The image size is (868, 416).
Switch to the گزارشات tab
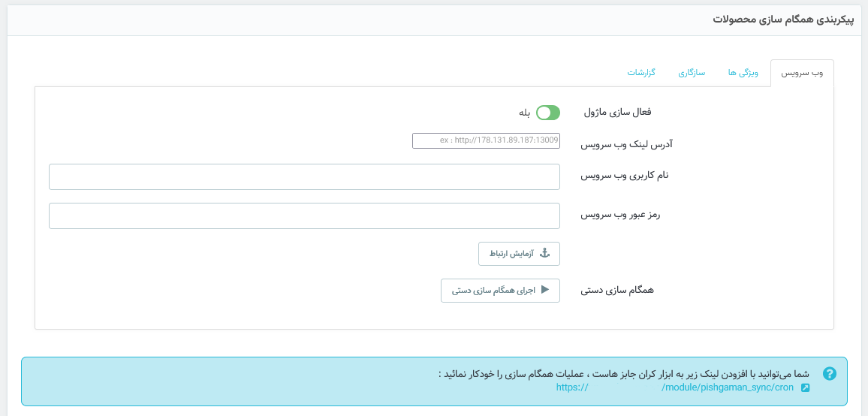click(641, 74)
